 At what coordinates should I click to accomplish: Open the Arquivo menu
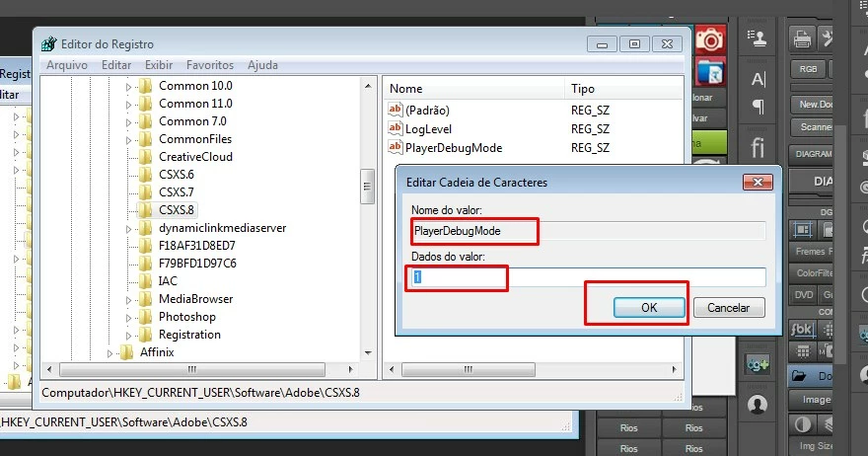click(67, 65)
